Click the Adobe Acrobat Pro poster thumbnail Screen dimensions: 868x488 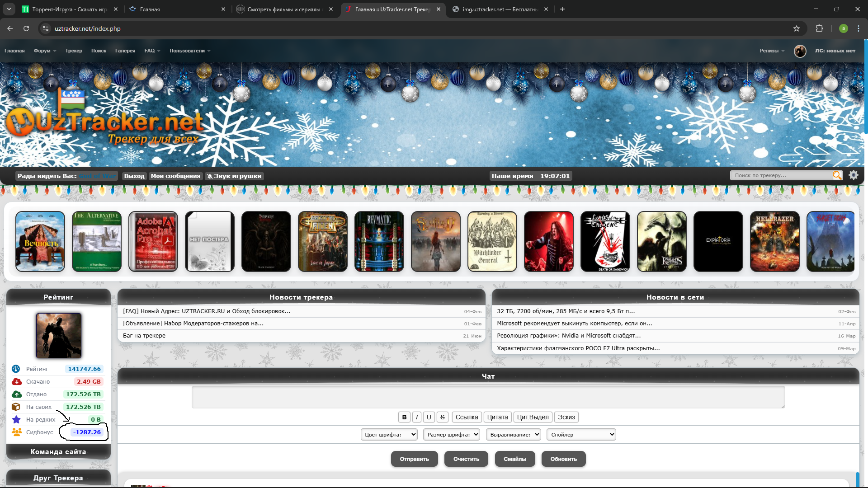tap(153, 242)
